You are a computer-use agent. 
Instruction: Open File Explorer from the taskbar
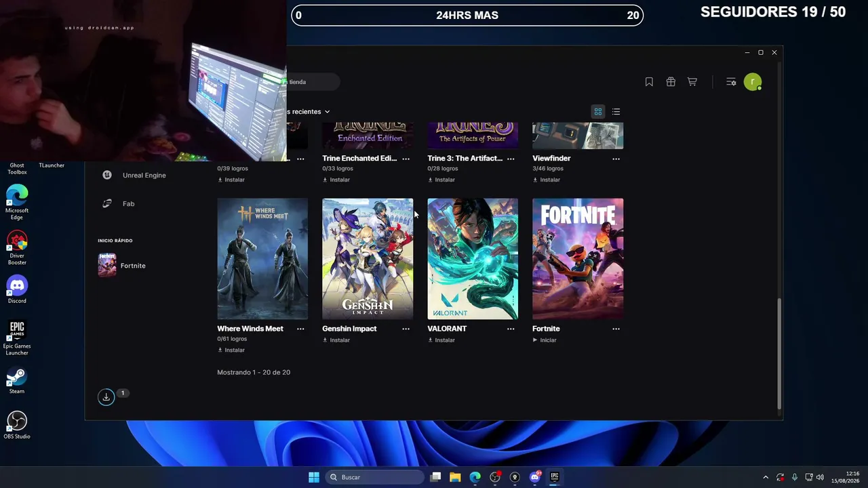(455, 477)
